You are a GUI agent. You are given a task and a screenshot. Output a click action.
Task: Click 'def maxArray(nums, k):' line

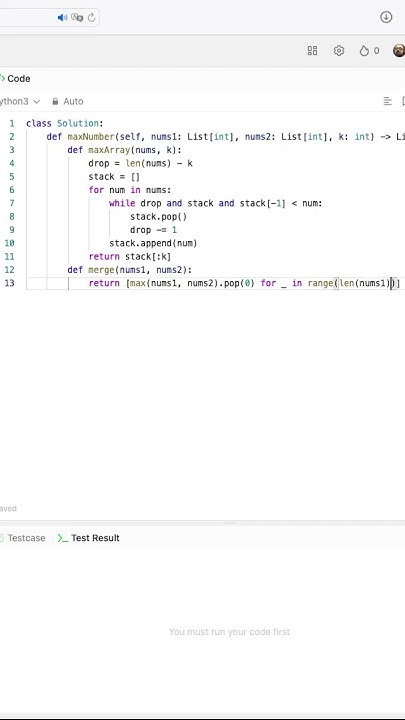(x=124, y=150)
